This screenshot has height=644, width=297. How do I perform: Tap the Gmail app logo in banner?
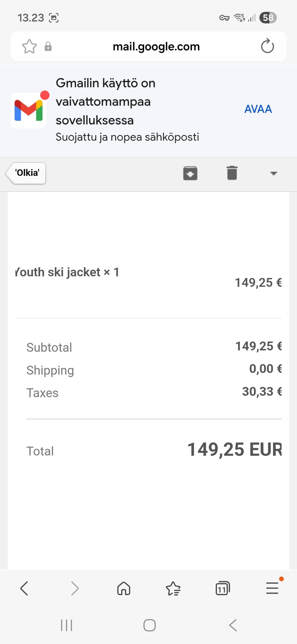29,110
